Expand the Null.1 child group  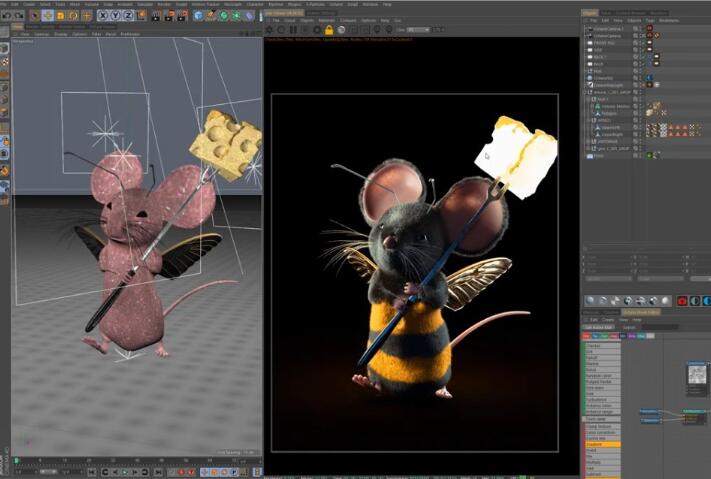click(x=589, y=99)
